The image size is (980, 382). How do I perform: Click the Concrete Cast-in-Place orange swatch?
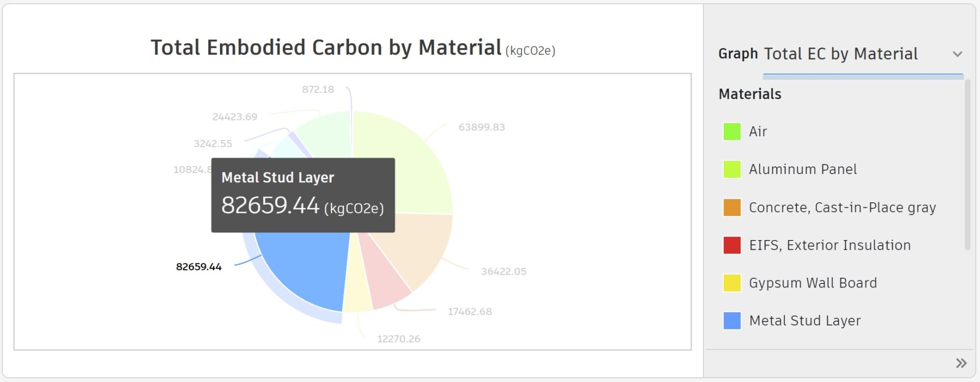coord(732,207)
